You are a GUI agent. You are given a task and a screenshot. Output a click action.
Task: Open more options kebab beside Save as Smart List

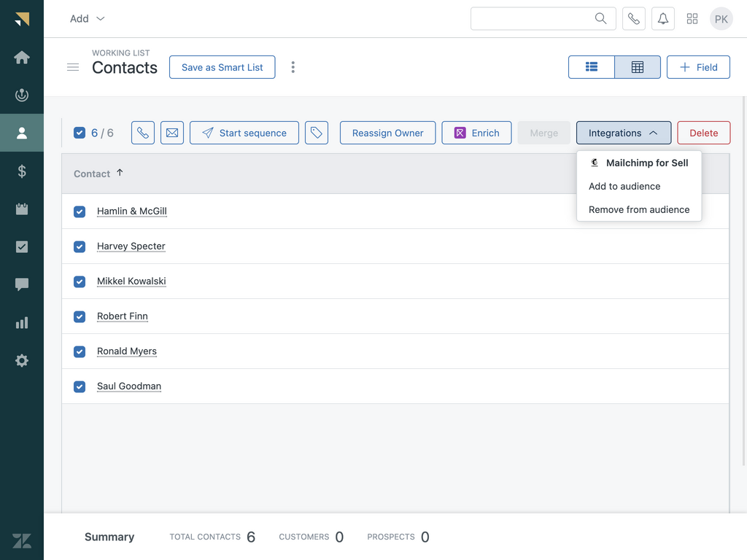click(293, 66)
